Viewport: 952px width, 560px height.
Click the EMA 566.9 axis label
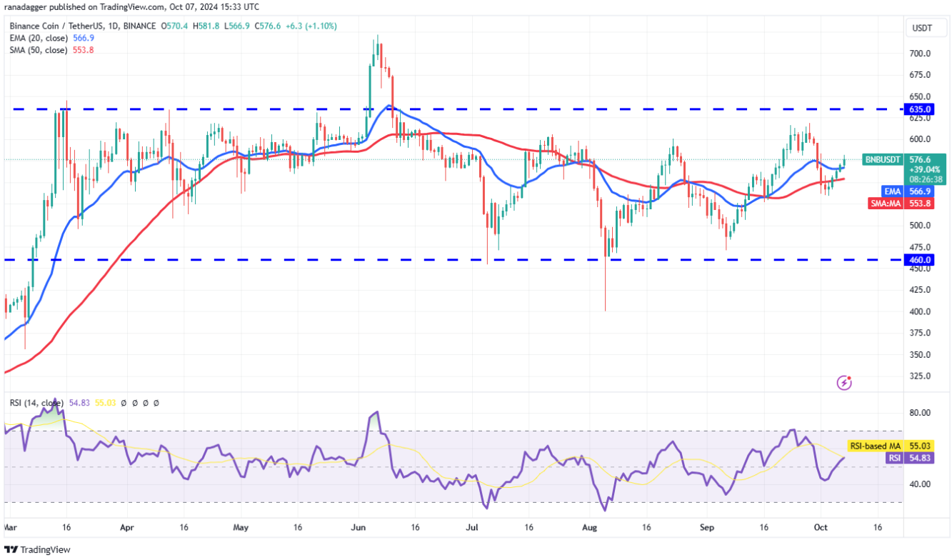906,192
